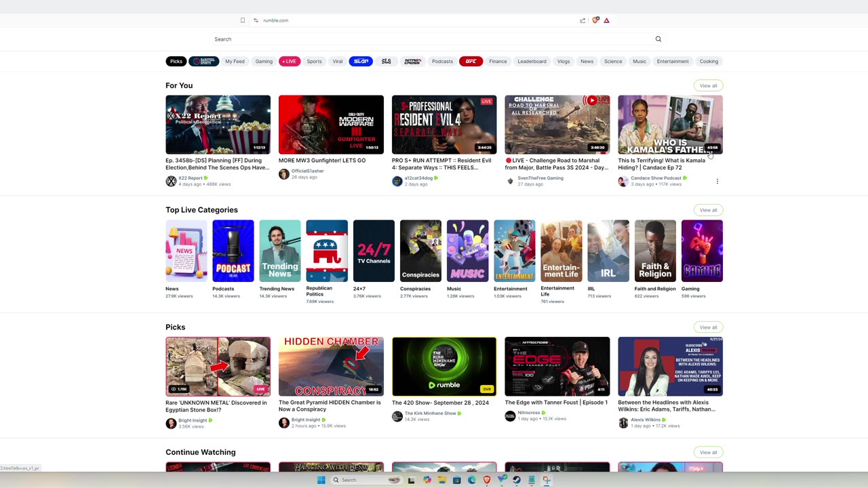The height and width of the screenshot is (488, 868).
Task: Open the Podcasts live category tile
Action: [x=233, y=251]
